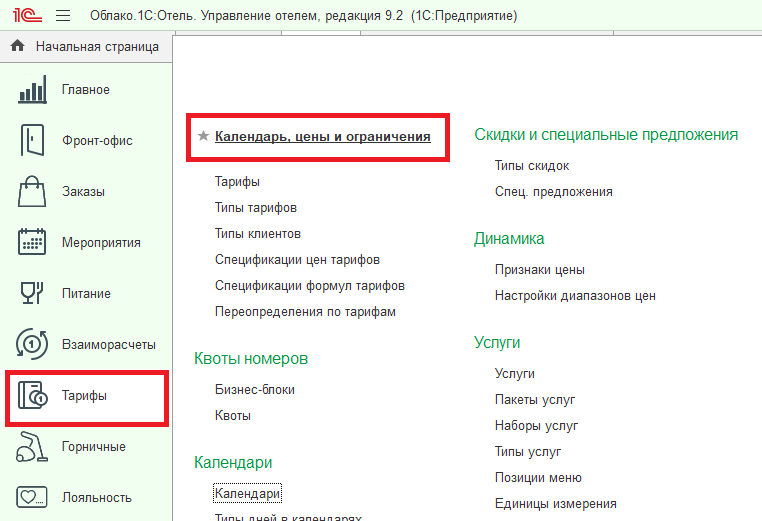Open Типы клиентов

tap(258, 234)
